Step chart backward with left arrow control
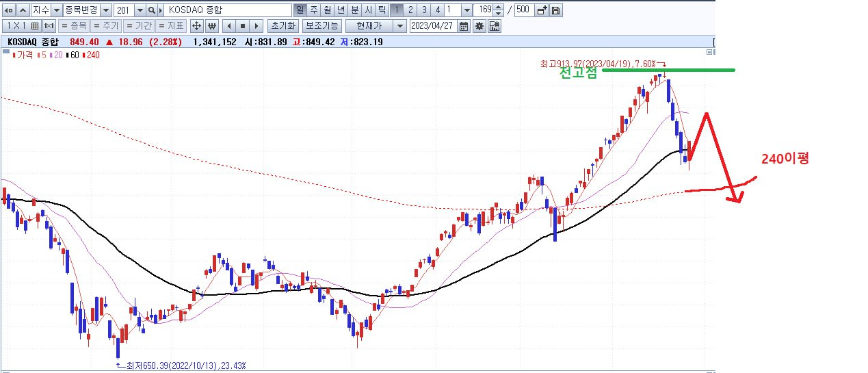This screenshot has height=373, width=868. click(x=228, y=26)
